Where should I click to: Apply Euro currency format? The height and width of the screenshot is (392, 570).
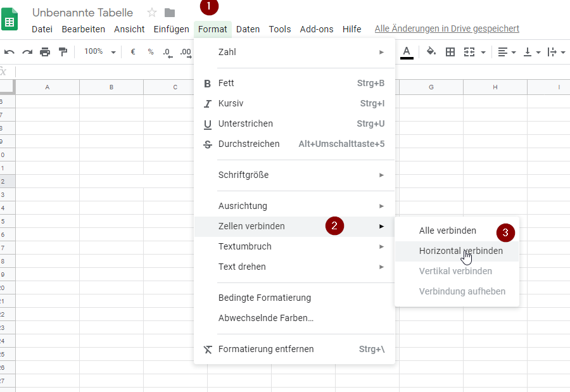click(x=133, y=52)
